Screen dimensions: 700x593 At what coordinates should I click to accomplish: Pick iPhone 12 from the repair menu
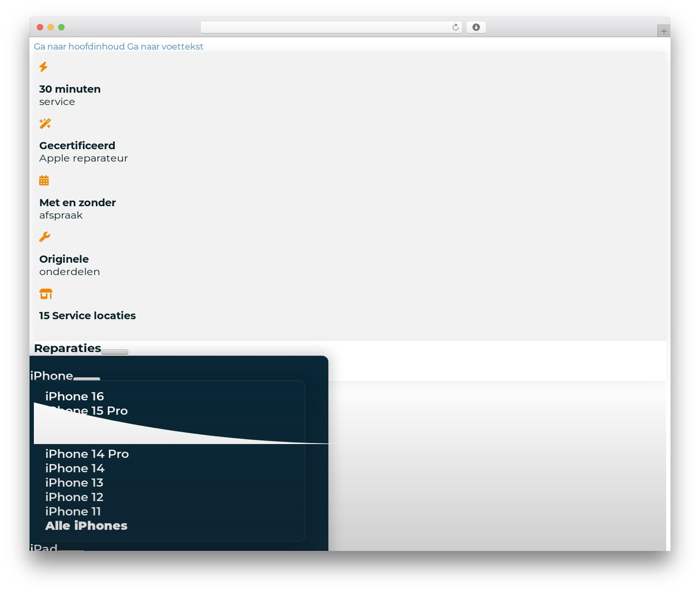click(x=74, y=497)
